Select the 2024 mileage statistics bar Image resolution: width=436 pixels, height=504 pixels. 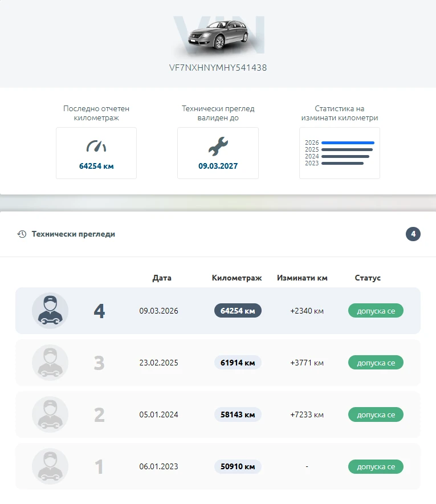[345, 157]
